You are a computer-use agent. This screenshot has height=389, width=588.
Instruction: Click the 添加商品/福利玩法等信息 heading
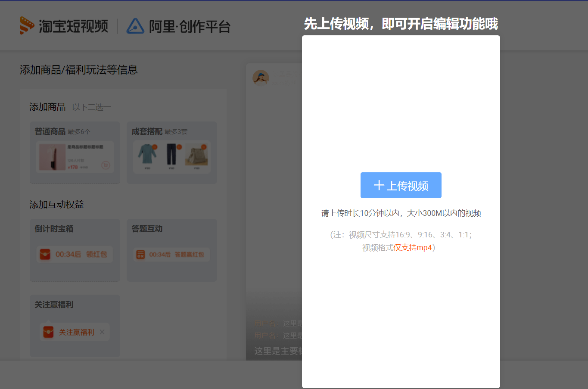(x=79, y=70)
